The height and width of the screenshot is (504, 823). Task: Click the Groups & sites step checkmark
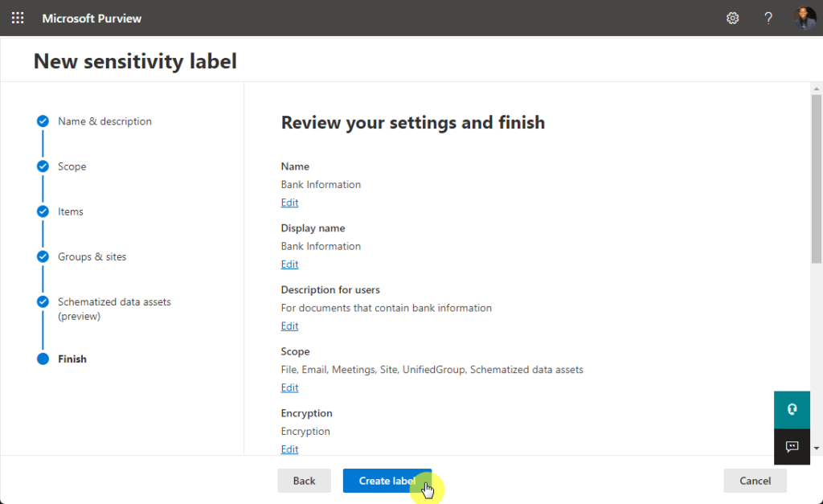[x=43, y=256]
